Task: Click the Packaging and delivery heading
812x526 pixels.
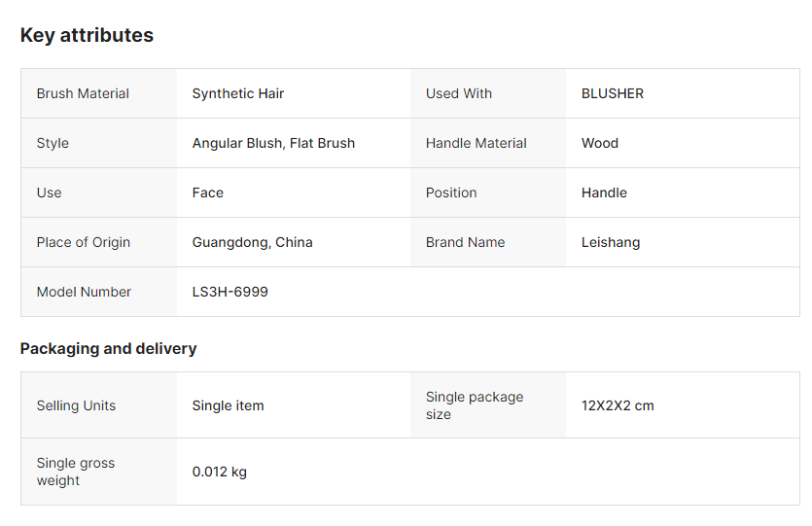Action: pos(108,348)
